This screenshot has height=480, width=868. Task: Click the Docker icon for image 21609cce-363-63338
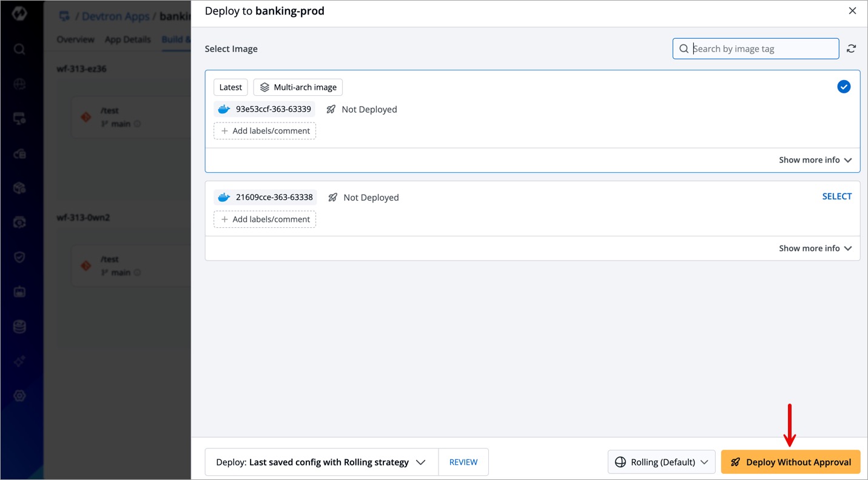pos(224,197)
